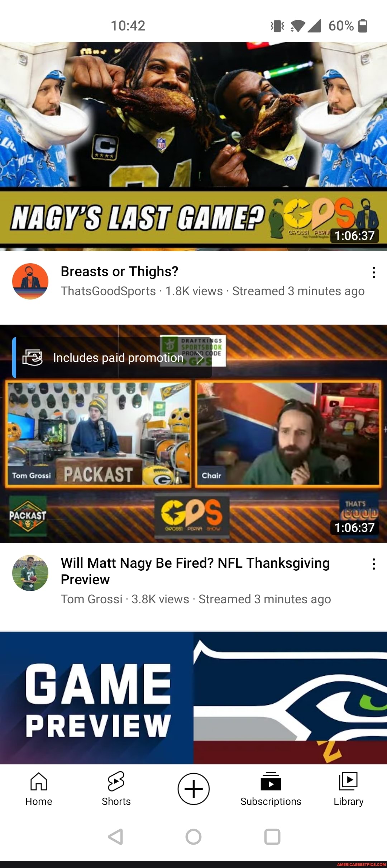Image resolution: width=387 pixels, height=868 pixels.
Task: Tap the Android home circle button
Action: tap(193, 837)
